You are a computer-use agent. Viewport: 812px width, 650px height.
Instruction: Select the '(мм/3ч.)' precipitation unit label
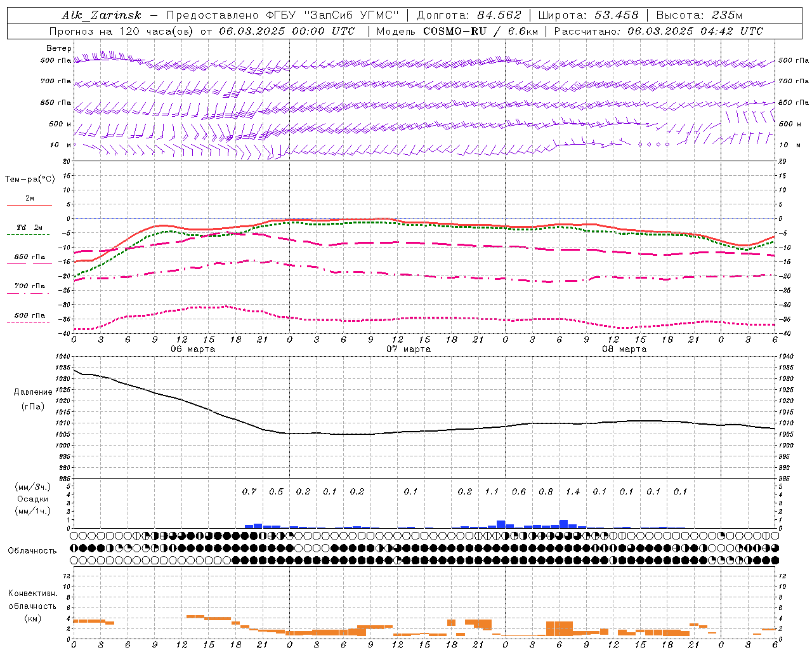(x=33, y=487)
